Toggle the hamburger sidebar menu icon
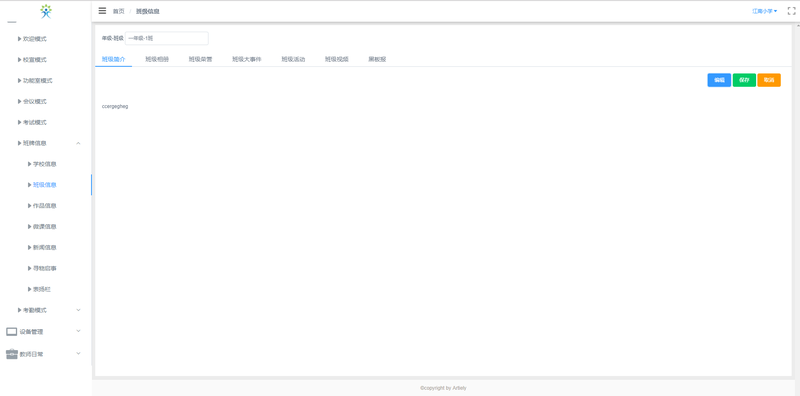 [x=102, y=11]
